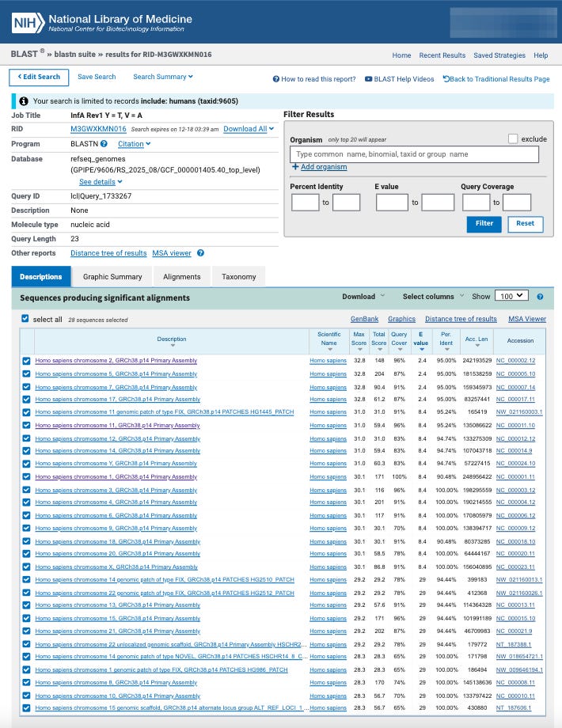The width and height of the screenshot is (562, 728).
Task: Open the Home navigation link
Action: 401,55
